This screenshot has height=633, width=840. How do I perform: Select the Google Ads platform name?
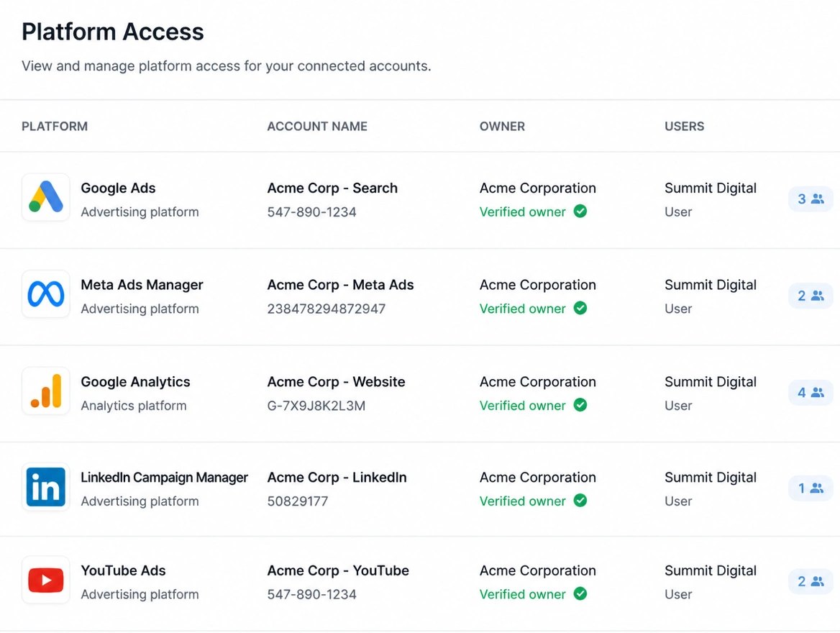[x=118, y=188]
